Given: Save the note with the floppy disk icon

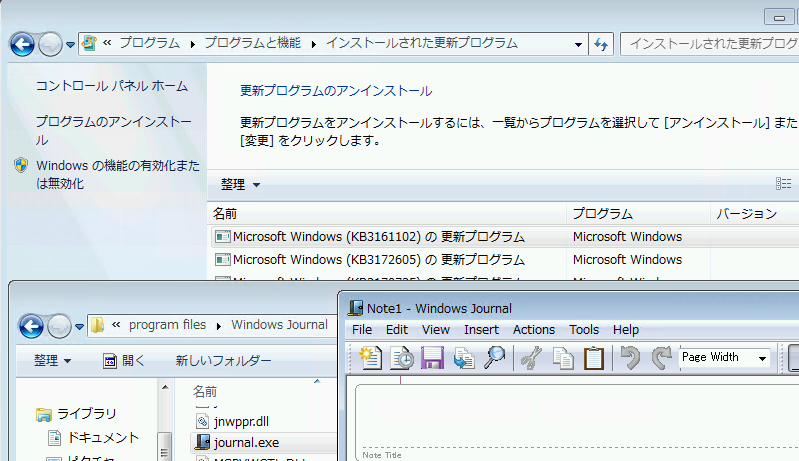Looking at the screenshot, I should pyautogui.click(x=432, y=358).
